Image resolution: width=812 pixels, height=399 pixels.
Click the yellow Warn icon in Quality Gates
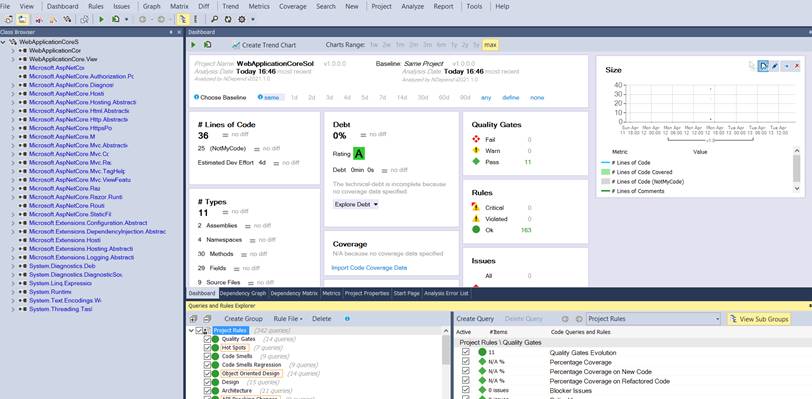(x=476, y=150)
